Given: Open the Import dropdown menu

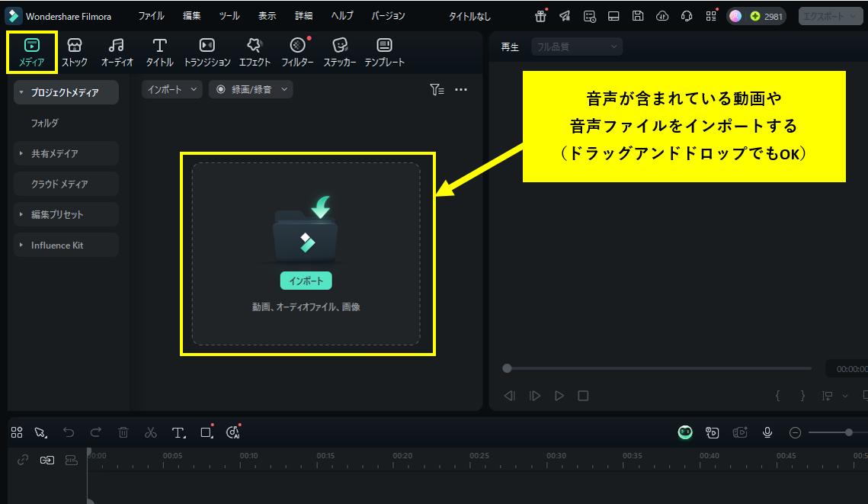Looking at the screenshot, I should pos(171,89).
